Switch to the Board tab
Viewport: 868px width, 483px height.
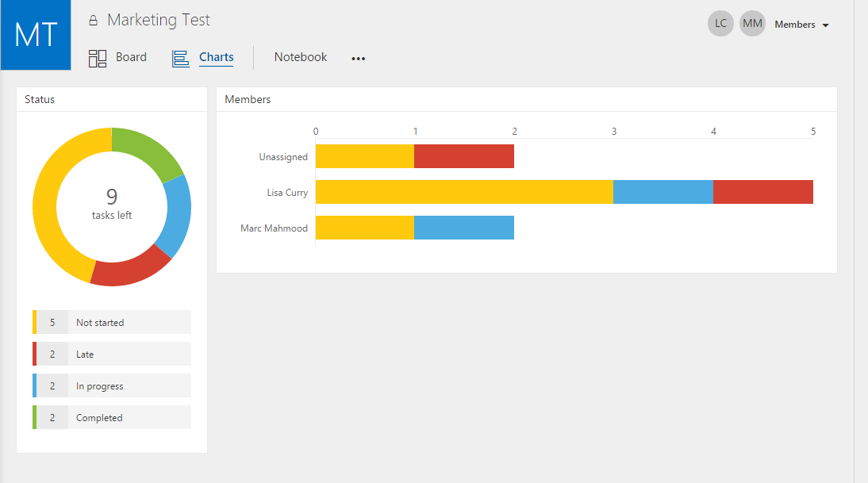131,57
